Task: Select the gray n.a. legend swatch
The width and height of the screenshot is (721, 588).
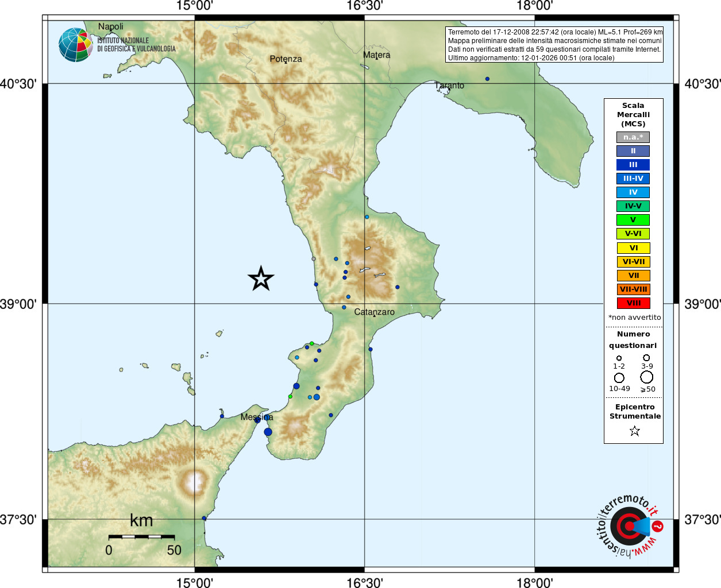Action: pyautogui.click(x=633, y=137)
